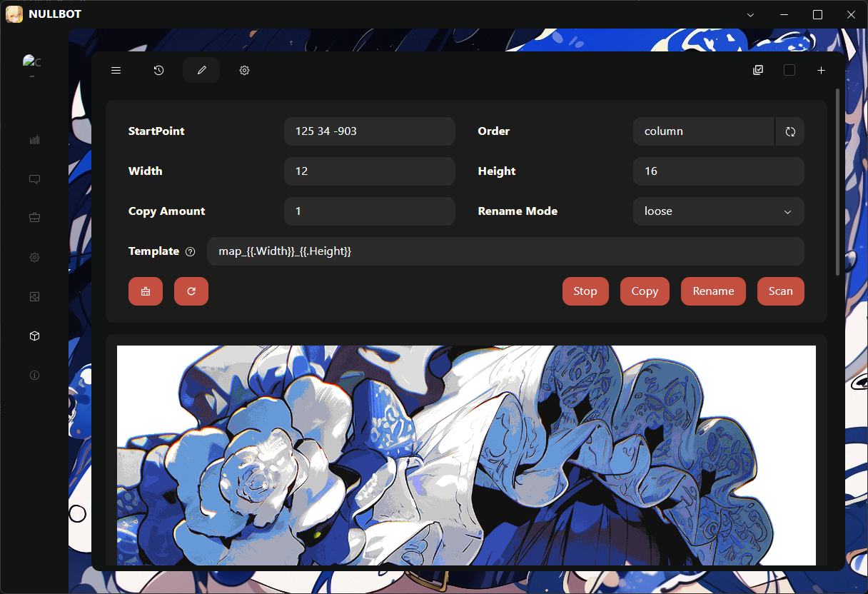Select the cube icon in sidebar
This screenshot has width=868, height=594.
[x=34, y=336]
